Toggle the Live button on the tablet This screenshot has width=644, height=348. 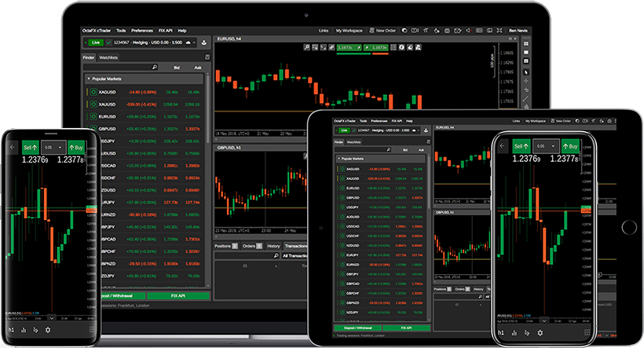point(343,130)
